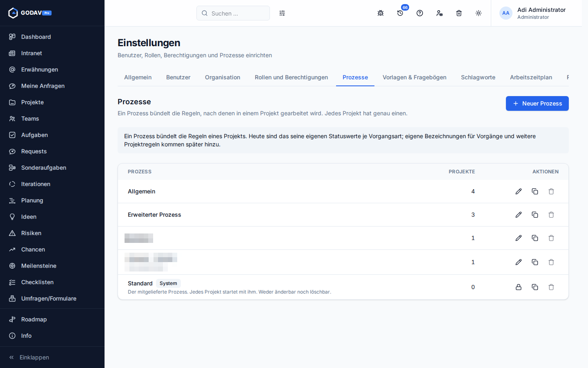
Task: Duplicate the Allgemein process
Action: coord(535,191)
